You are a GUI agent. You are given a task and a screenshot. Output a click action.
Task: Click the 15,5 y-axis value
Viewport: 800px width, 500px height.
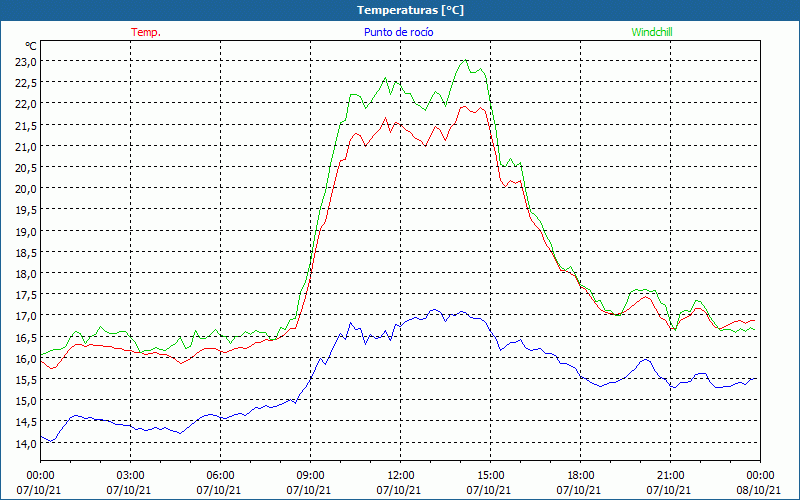coord(26,380)
